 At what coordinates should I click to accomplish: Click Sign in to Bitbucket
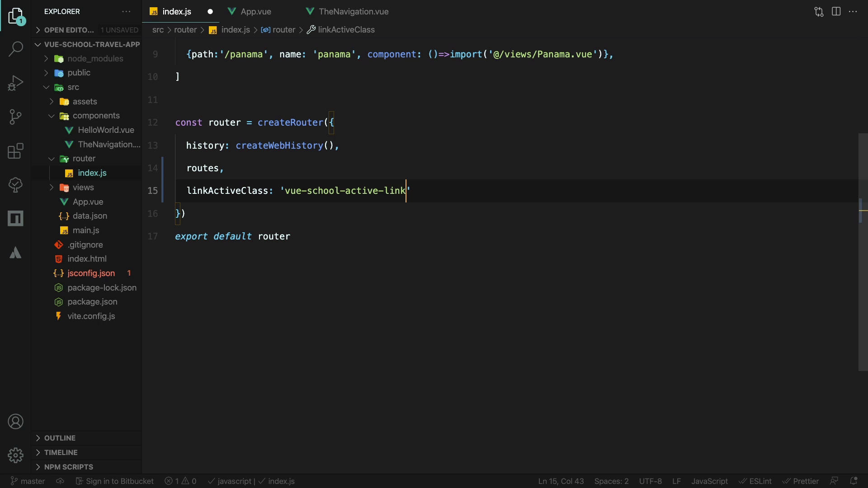point(115,481)
